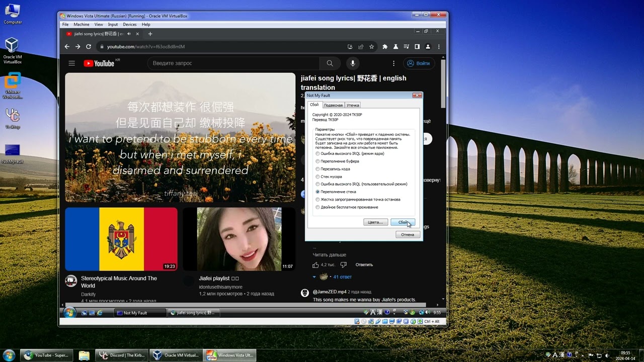This screenshot has height=362, width=644.
Task: Switch to the Утечка tab
Action: click(353, 105)
